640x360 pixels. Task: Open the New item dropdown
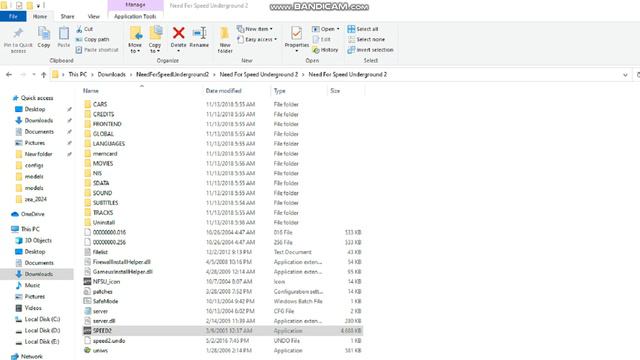pyautogui.click(x=255, y=29)
